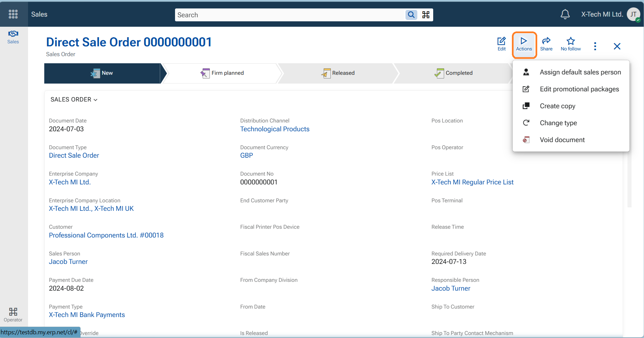The width and height of the screenshot is (644, 338).
Task: Open the JT user profile avatar
Action: (x=633, y=14)
